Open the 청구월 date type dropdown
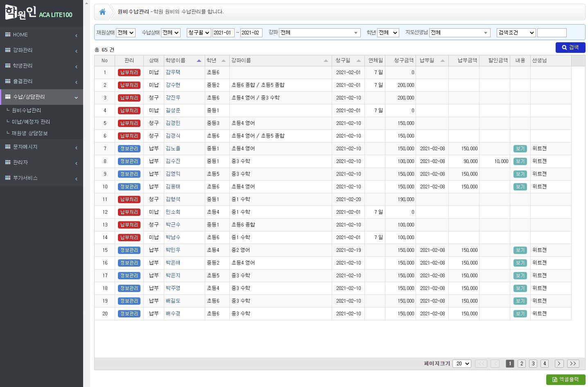Image resolution: width=588 pixels, height=387 pixels. pyautogui.click(x=199, y=33)
